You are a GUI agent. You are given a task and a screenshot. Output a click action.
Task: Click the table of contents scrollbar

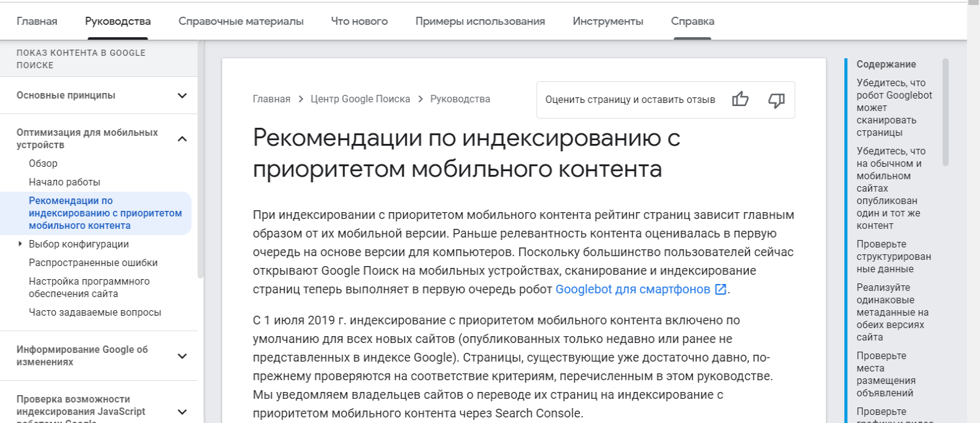pyautogui.click(x=945, y=112)
